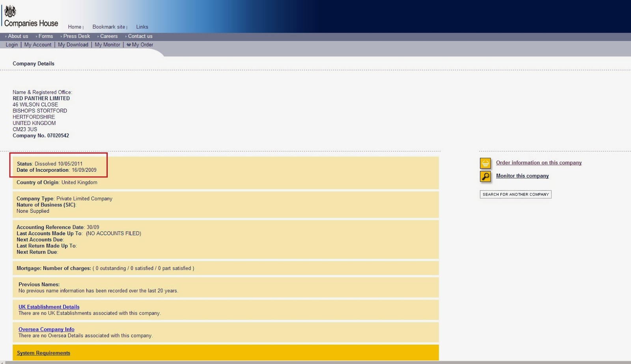Select the Company No. 07020542 text
This screenshot has height=364, width=631.
pyautogui.click(x=41, y=136)
